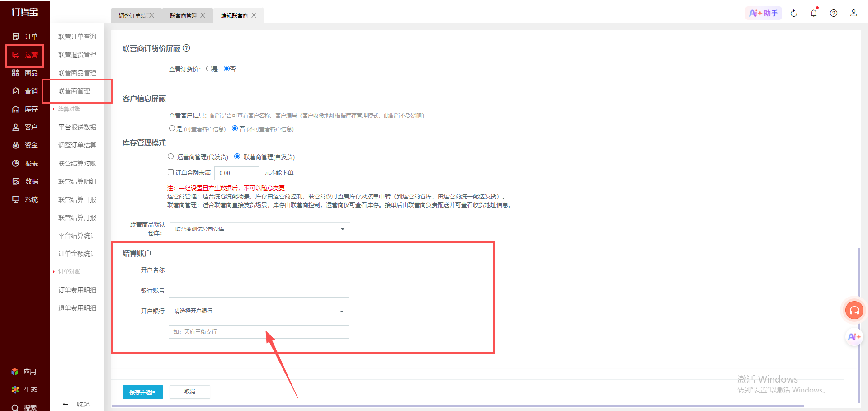Select 联营商管理(自发货) inventory mode
This screenshot has width=868, height=411.
click(x=237, y=156)
